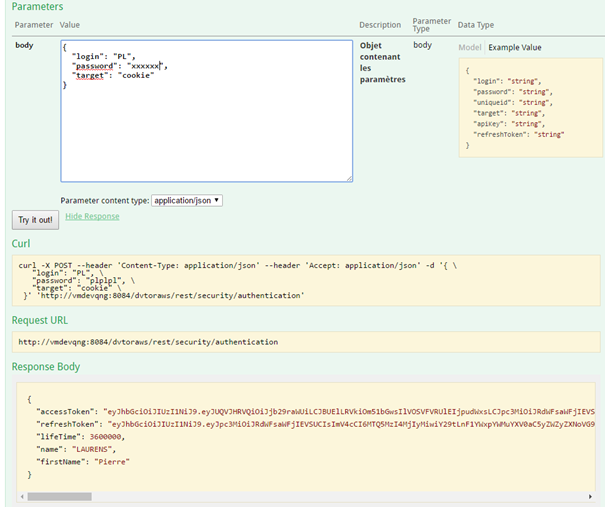Image resolution: width=605 pixels, height=507 pixels.
Task: Click the Request URL authentication address
Action: click(x=148, y=342)
